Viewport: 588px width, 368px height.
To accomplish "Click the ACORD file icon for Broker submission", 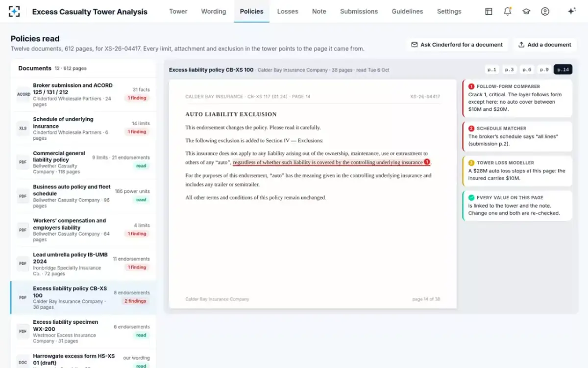I will click(x=24, y=95).
